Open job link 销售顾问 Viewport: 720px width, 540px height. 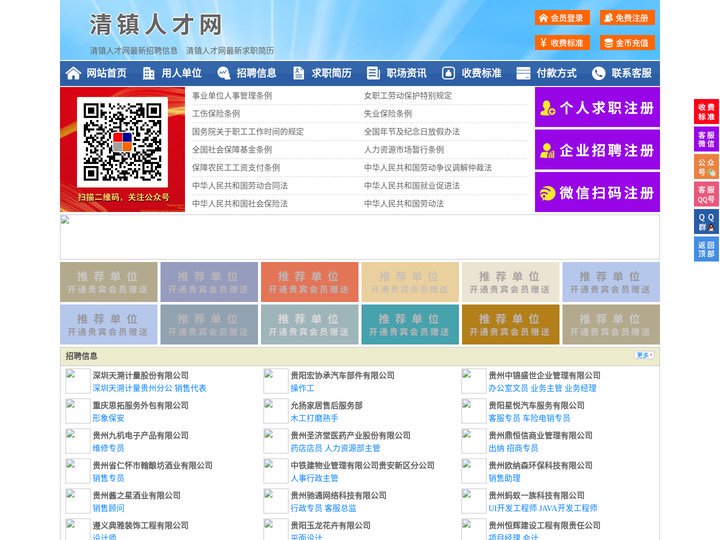108,508
